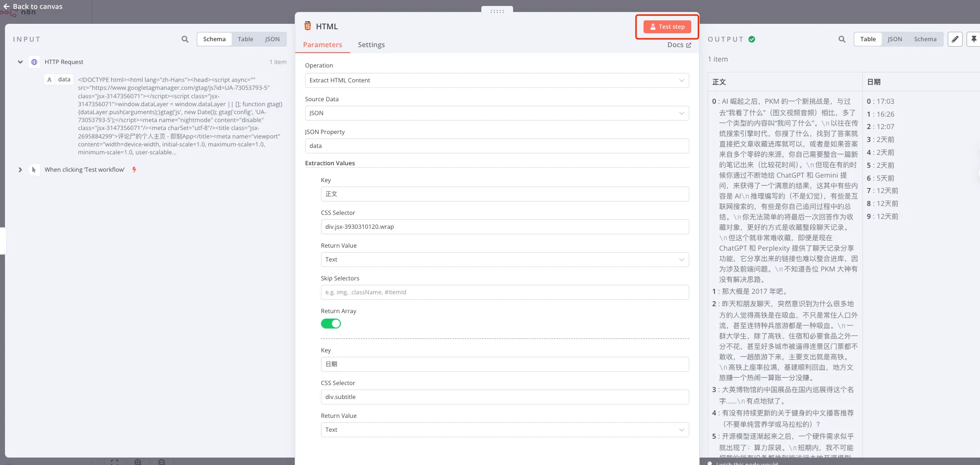Select Schema view in INPUT panel
The width and height of the screenshot is (980, 465).
point(214,39)
